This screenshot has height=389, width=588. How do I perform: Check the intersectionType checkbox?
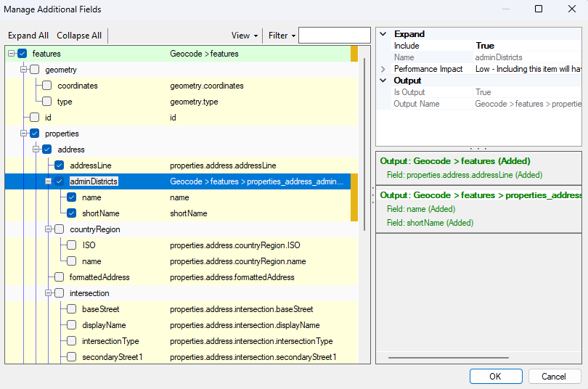tap(72, 341)
